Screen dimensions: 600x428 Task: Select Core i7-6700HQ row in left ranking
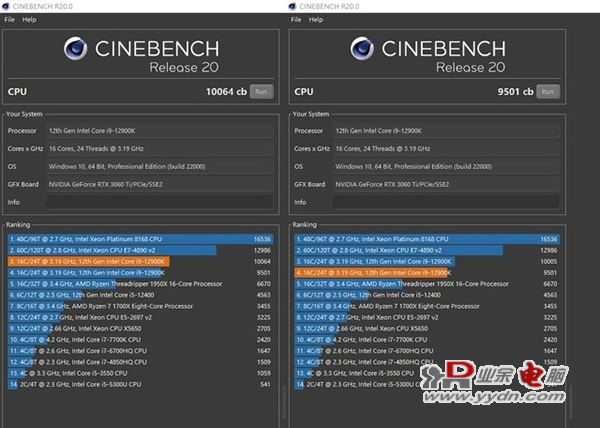(x=140, y=351)
